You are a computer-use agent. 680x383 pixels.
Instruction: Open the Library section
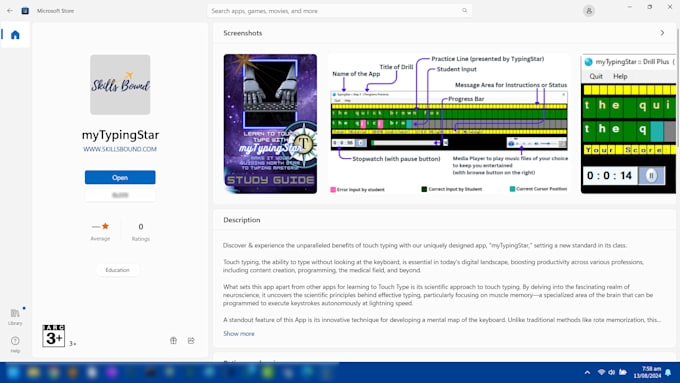coord(15,317)
